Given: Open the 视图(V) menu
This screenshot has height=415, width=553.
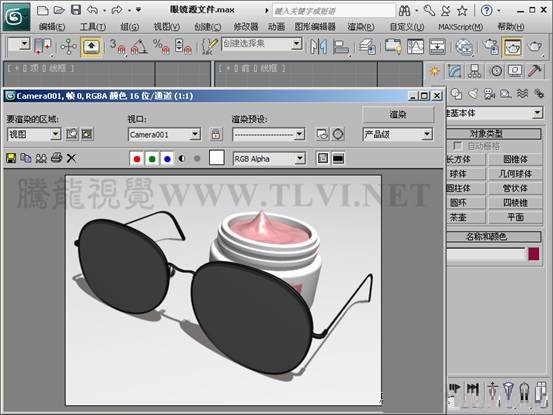Looking at the screenshot, I should point(166,27).
